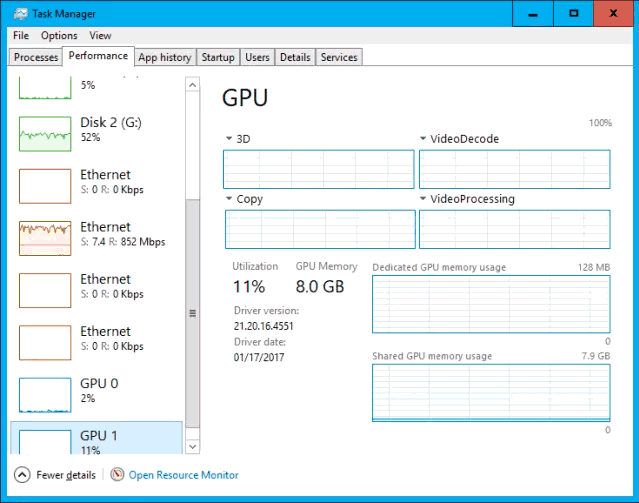Click the Fewer details button

click(66, 475)
